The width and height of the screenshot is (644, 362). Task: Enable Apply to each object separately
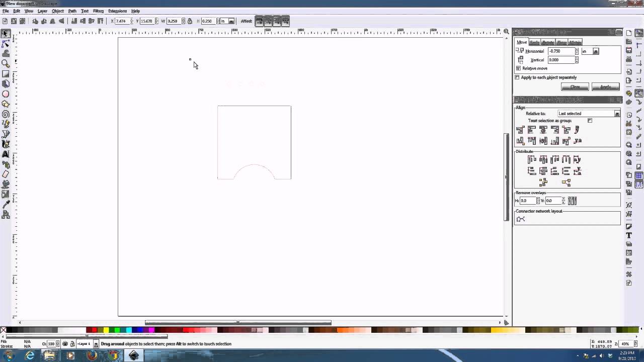coord(517,77)
